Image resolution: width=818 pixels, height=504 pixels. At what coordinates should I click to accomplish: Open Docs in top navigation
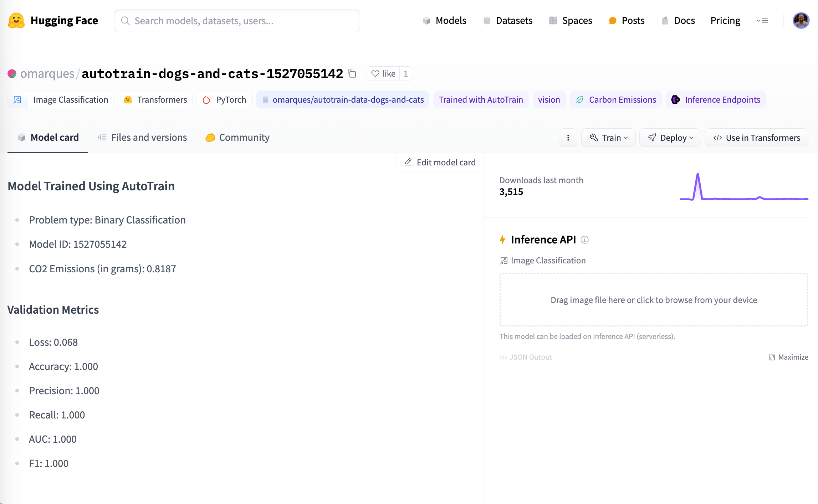click(678, 21)
